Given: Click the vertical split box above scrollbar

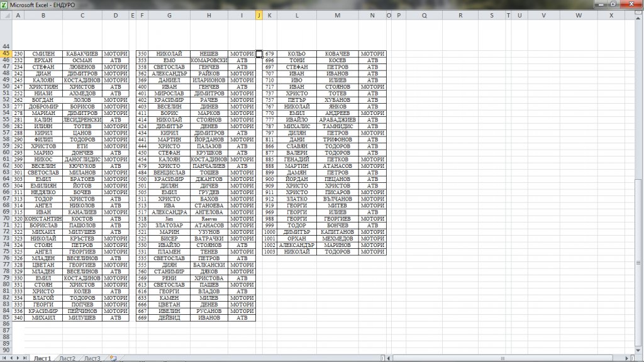Looking at the screenshot, I should click(638, 13).
